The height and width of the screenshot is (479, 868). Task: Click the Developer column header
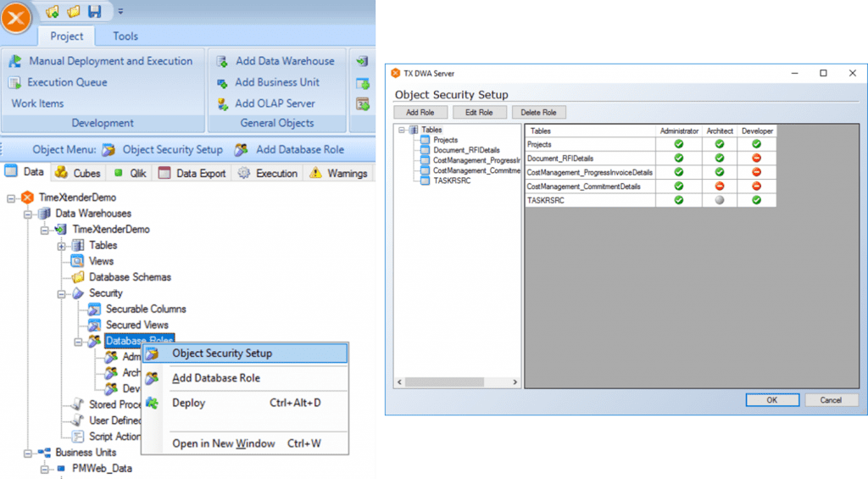pyautogui.click(x=757, y=131)
